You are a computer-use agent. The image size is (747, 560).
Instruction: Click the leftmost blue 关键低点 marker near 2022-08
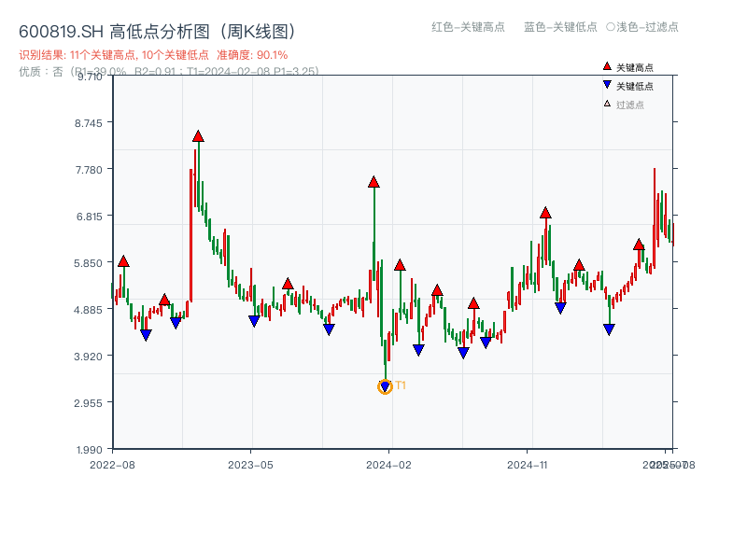[x=146, y=333]
